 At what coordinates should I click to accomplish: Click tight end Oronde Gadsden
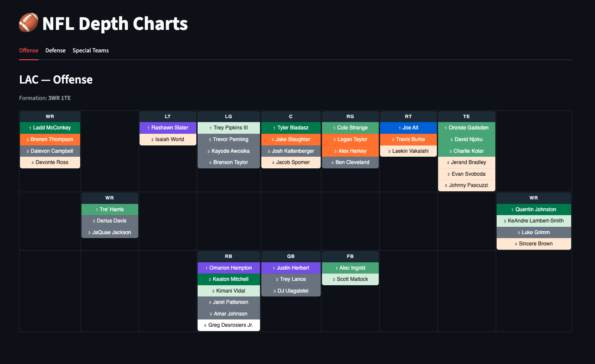pos(466,128)
